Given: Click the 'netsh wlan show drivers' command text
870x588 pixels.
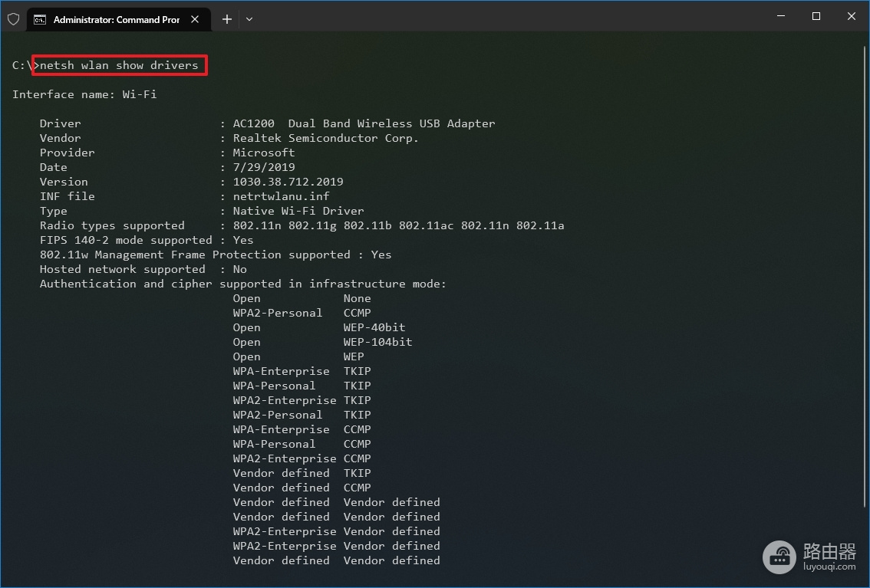Looking at the screenshot, I should 119,65.
